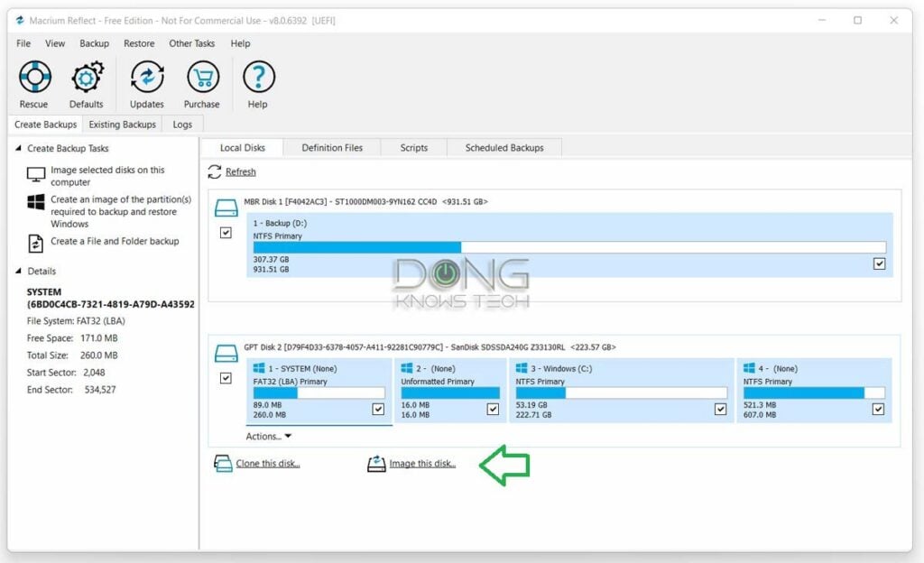This screenshot has width=924, height=563.
Task: Toggle GPT Disk 2 whole-disk checkbox
Action: click(226, 378)
